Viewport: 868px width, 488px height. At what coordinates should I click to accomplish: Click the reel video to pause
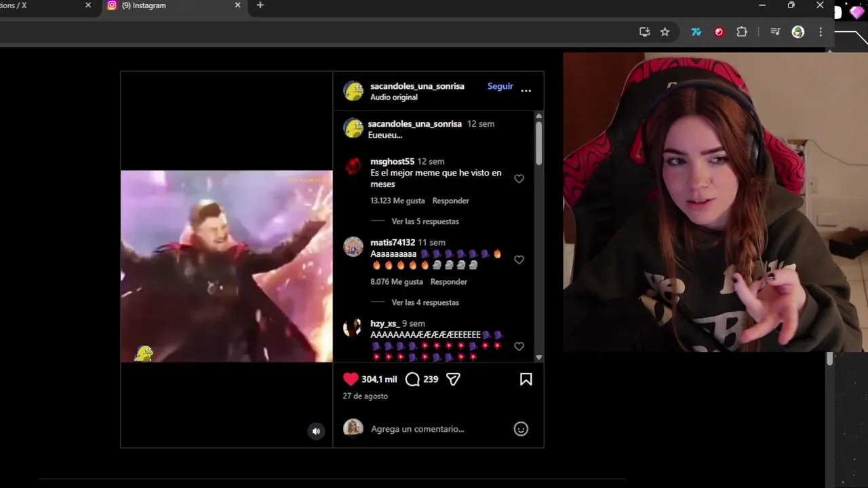tap(226, 266)
